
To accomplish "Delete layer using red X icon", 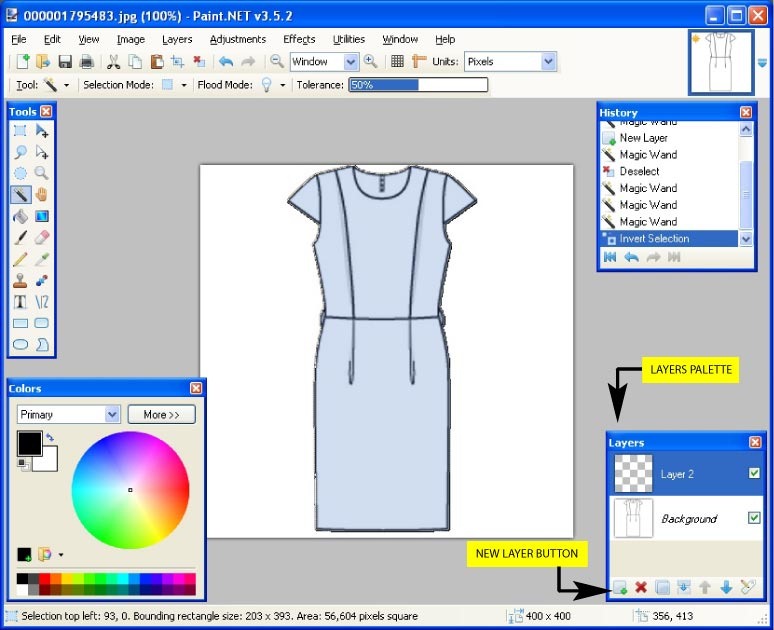I will point(641,588).
